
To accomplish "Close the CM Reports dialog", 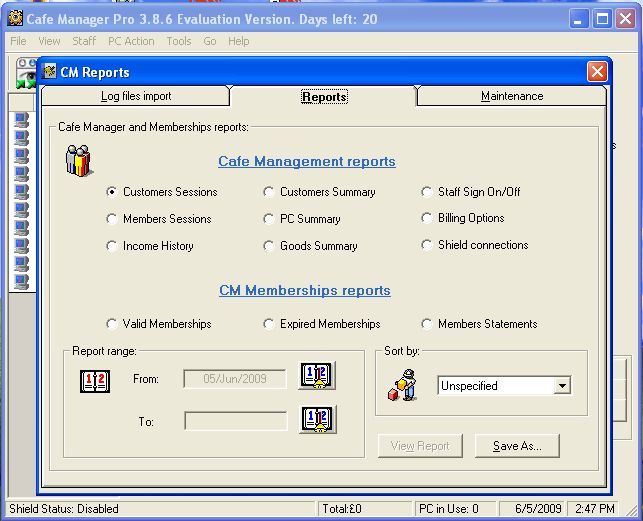I will 597,72.
